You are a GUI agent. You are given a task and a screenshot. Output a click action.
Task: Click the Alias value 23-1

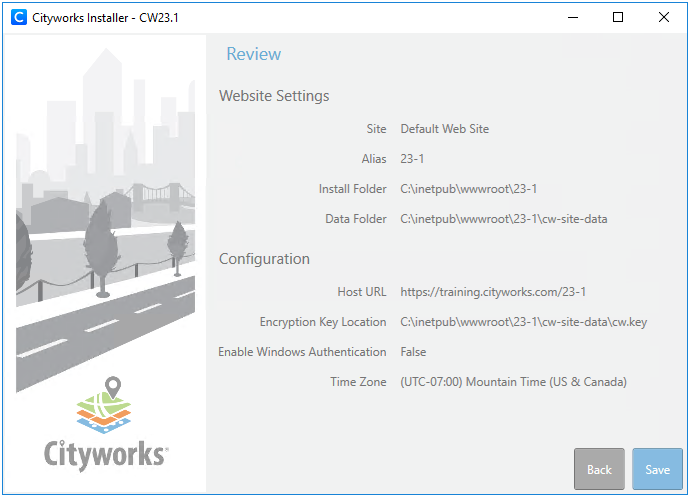(413, 159)
